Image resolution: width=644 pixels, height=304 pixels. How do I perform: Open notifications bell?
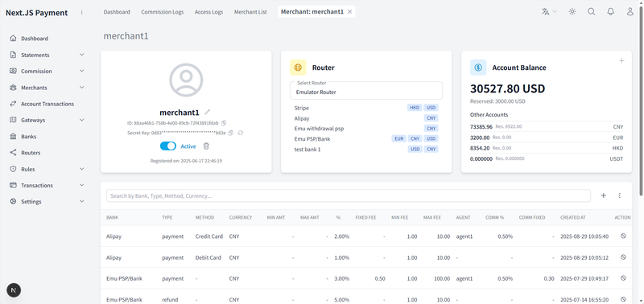click(x=611, y=12)
